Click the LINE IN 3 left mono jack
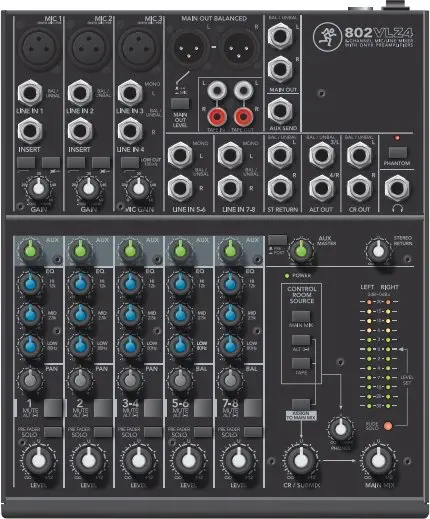This screenshot has height=519, width=430. (x=130, y=93)
